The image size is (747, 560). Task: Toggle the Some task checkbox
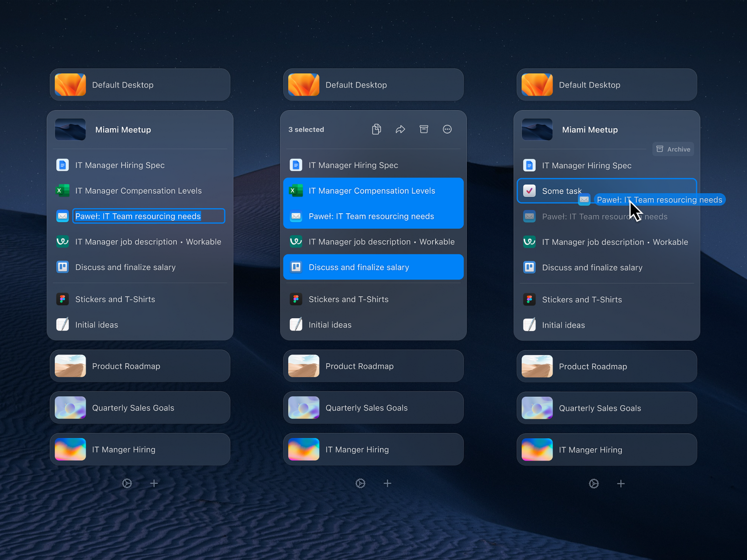(x=529, y=191)
